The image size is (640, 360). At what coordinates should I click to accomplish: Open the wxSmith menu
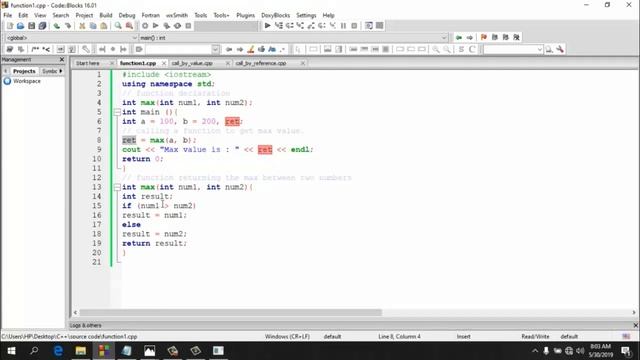[177, 15]
